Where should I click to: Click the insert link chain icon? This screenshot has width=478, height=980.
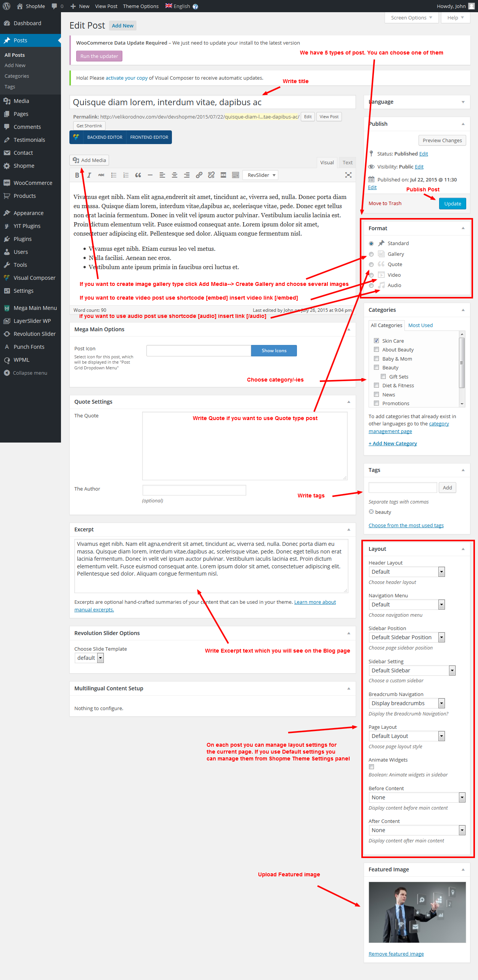tap(199, 175)
